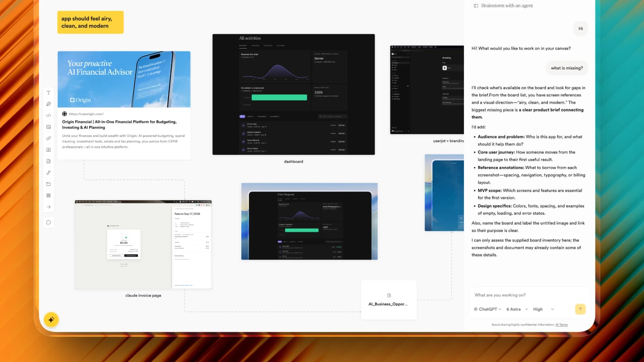Choose the video embed tool
Viewport: 644px width, 362px height.
[49, 149]
